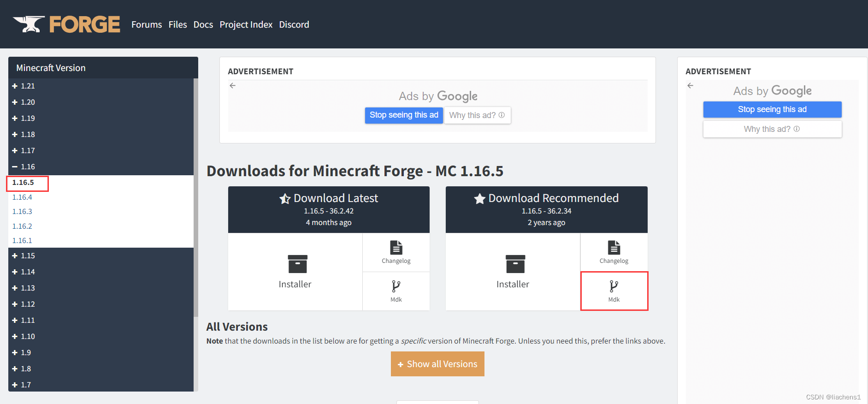Click Stop seeing this ad in center ad
Screen dimensions: 868x404
pyautogui.click(x=404, y=115)
